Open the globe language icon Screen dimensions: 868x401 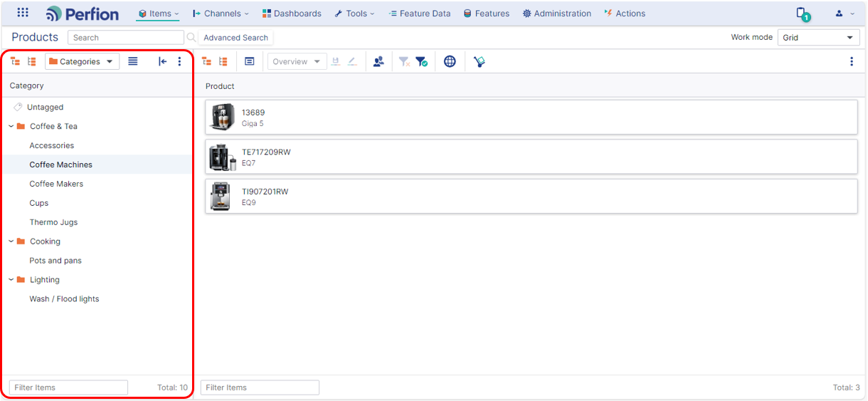click(x=450, y=61)
